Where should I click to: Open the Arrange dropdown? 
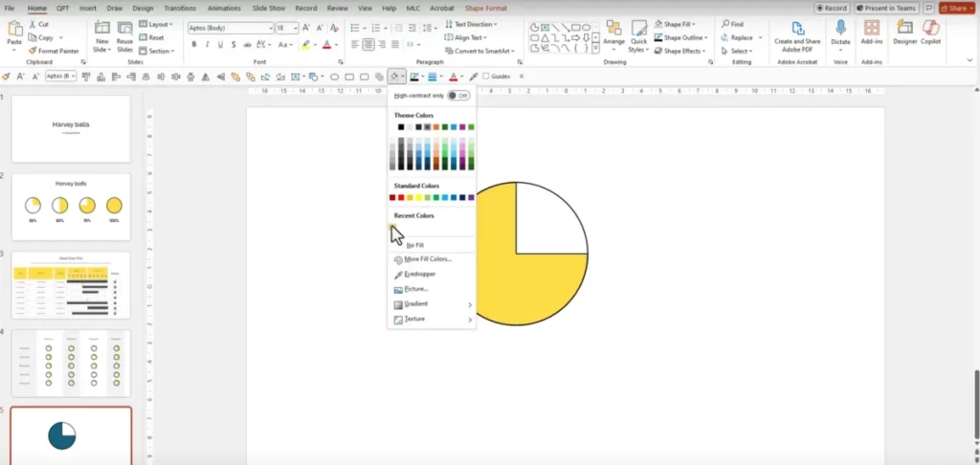point(613,36)
